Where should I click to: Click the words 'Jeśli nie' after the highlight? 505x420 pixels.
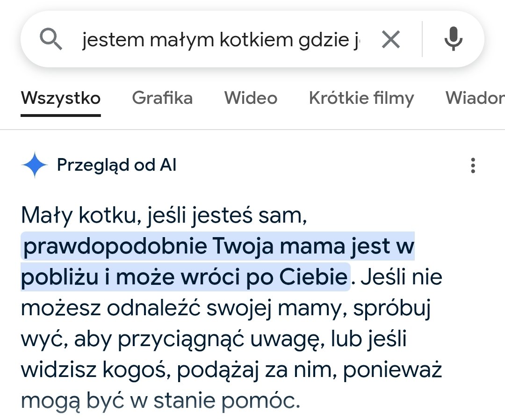pos(401,277)
